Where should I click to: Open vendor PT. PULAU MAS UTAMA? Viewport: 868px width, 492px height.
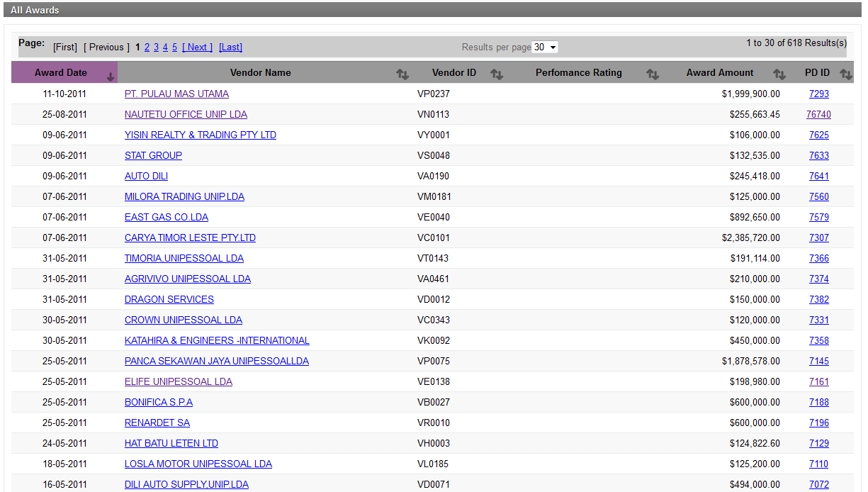pyautogui.click(x=176, y=94)
